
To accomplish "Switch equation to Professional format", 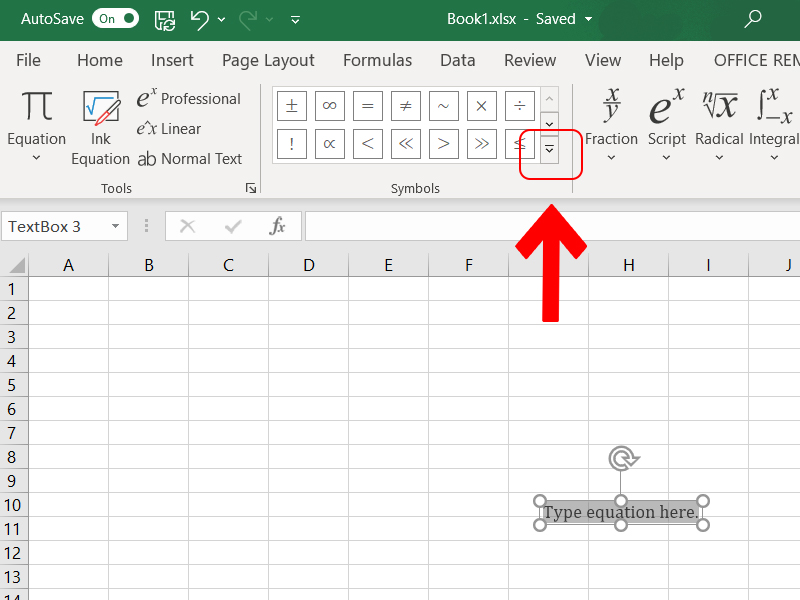I will pyautogui.click(x=189, y=99).
